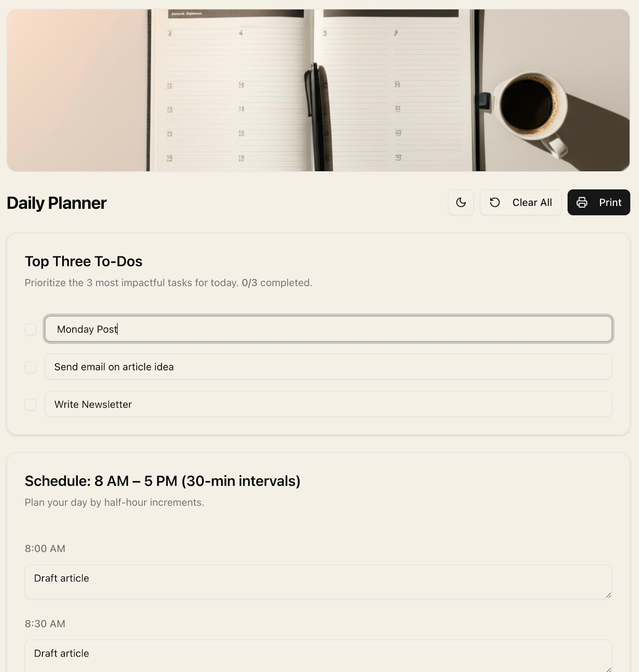Focus the Send email on article idea field
The width and height of the screenshot is (639, 672).
328,367
